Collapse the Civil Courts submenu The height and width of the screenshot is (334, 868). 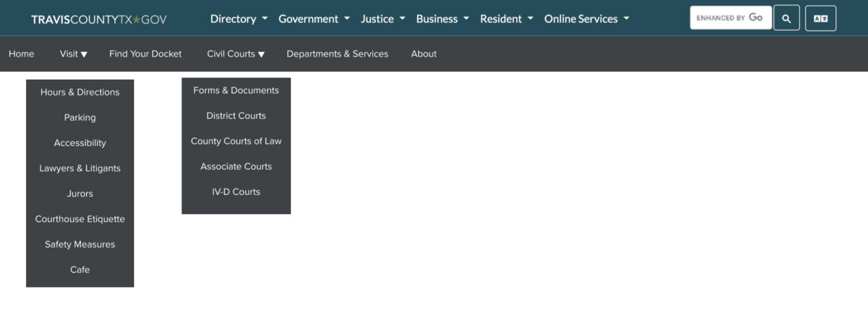coord(236,54)
